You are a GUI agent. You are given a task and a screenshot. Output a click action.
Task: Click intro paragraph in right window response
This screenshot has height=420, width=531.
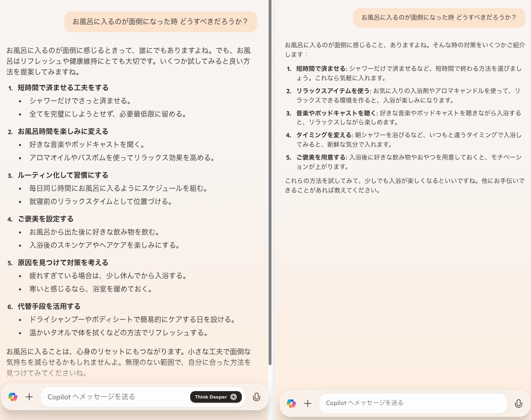405,50
